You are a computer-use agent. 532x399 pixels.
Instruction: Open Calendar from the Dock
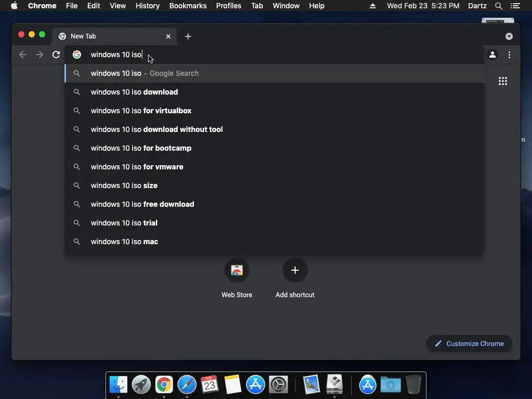210,385
